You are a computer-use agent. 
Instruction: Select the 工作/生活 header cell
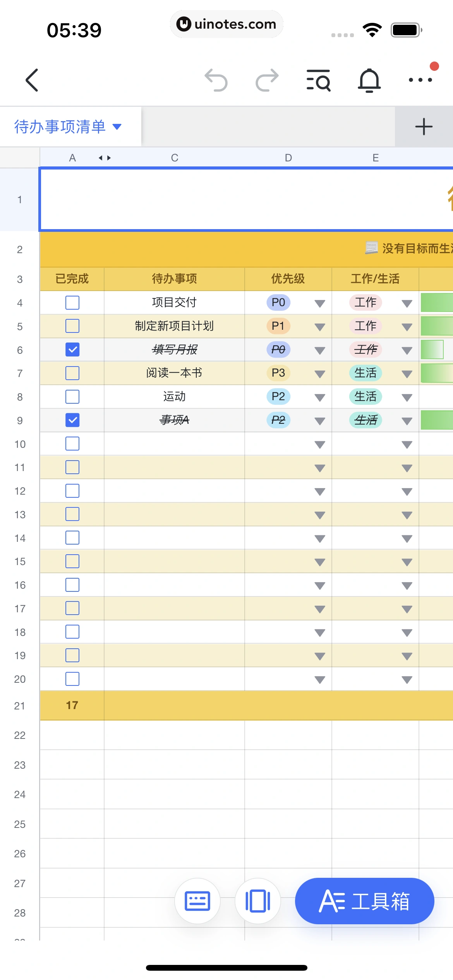[x=375, y=279]
